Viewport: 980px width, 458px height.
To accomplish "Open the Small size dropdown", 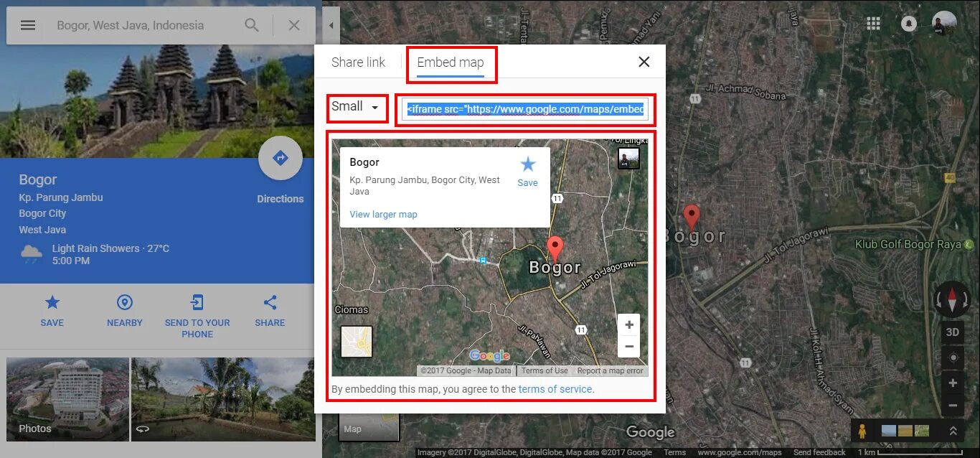I will (356, 107).
